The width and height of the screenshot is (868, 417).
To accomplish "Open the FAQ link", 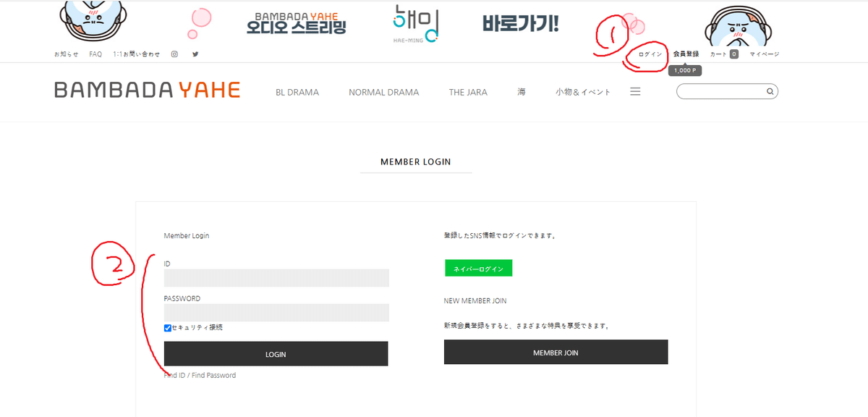I will coord(95,54).
